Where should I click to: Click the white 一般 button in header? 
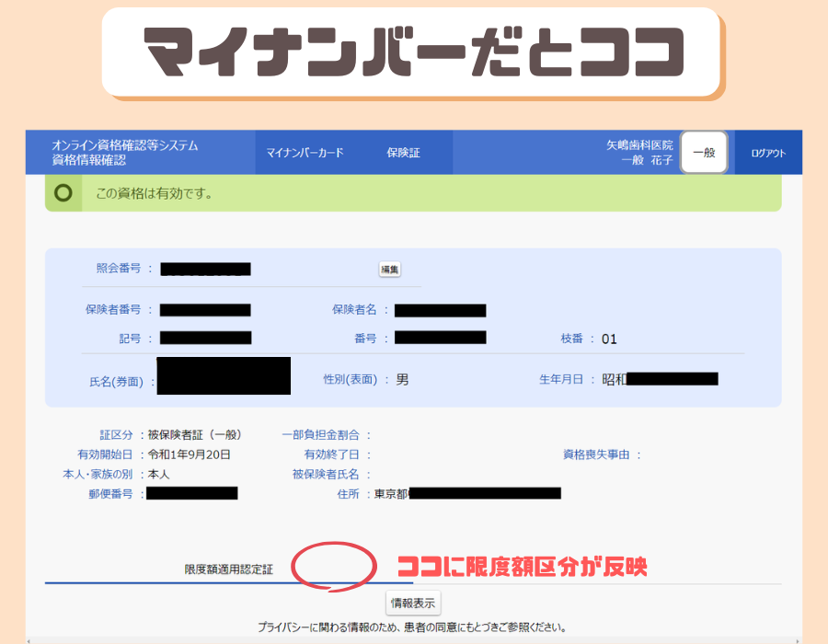(704, 153)
